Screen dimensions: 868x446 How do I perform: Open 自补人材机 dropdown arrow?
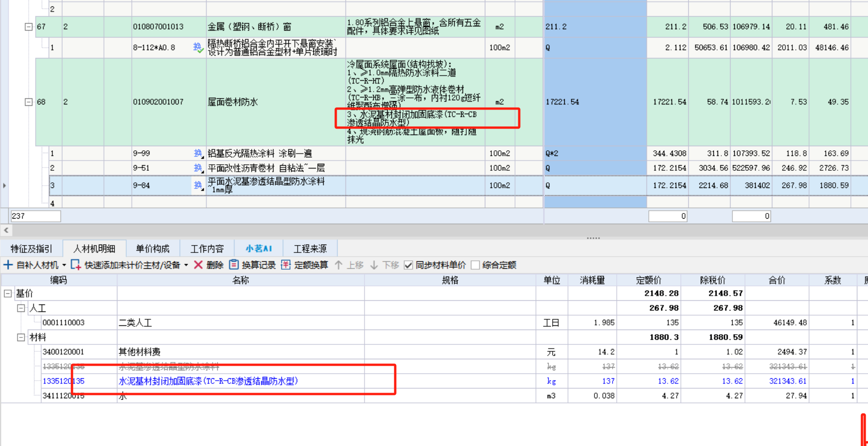(x=64, y=265)
